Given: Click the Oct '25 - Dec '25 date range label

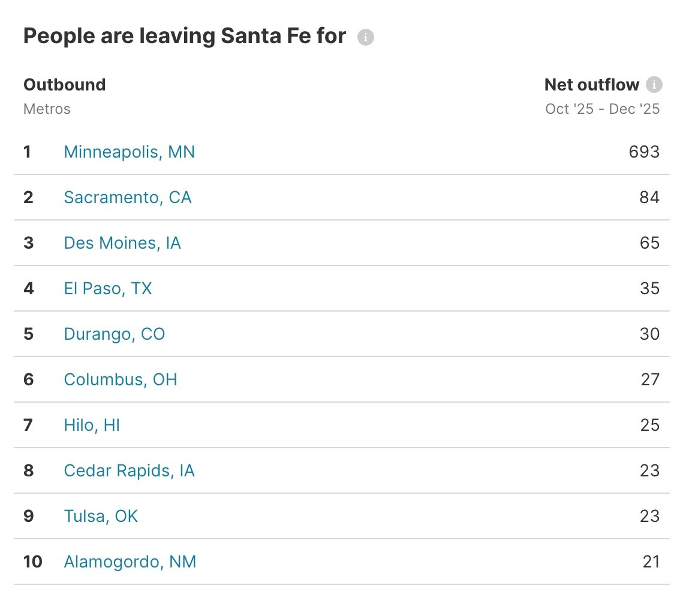Looking at the screenshot, I should [602, 108].
